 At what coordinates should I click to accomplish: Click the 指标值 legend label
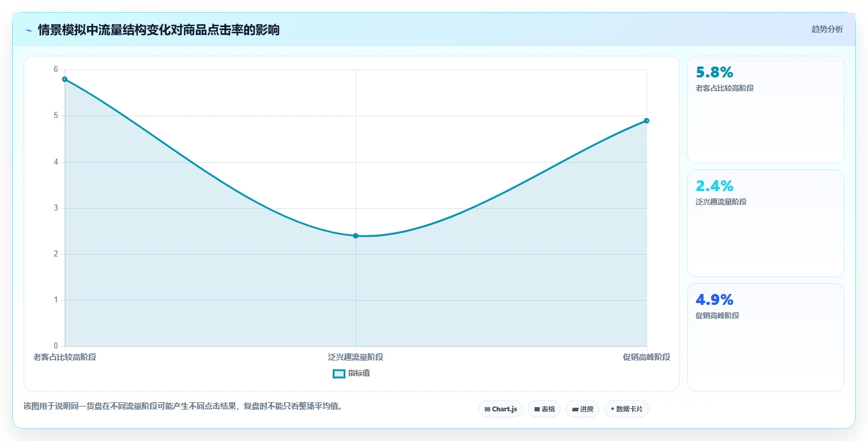(x=359, y=373)
